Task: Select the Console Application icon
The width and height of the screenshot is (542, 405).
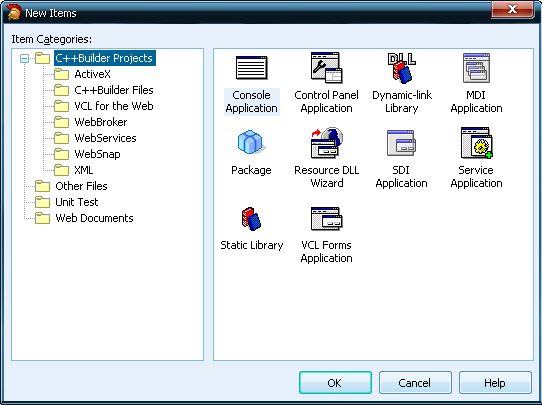Action: (251, 68)
